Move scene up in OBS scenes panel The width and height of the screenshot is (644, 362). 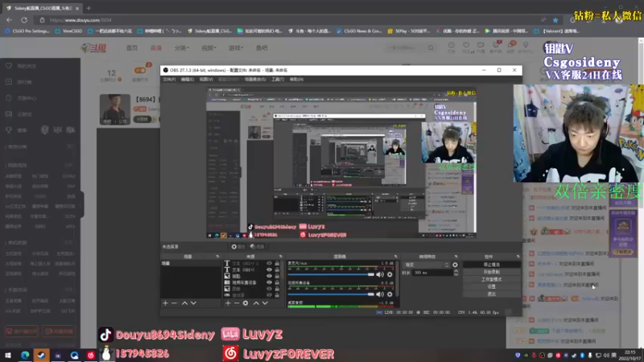coord(185,303)
